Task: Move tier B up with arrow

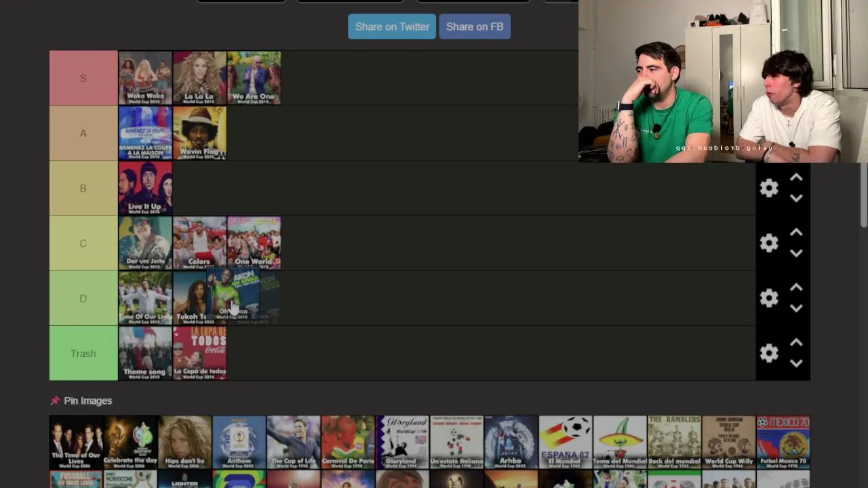Action: pos(796,178)
